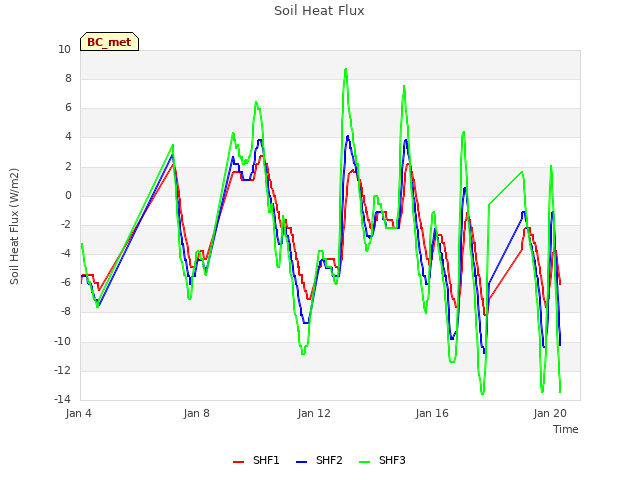Click the BC_met label box
Screen dimensions: 640x480
point(109,42)
